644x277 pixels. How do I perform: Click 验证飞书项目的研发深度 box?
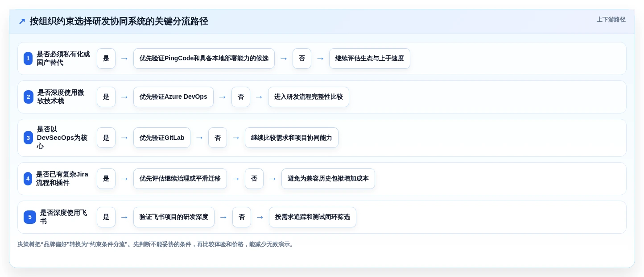pos(174,217)
